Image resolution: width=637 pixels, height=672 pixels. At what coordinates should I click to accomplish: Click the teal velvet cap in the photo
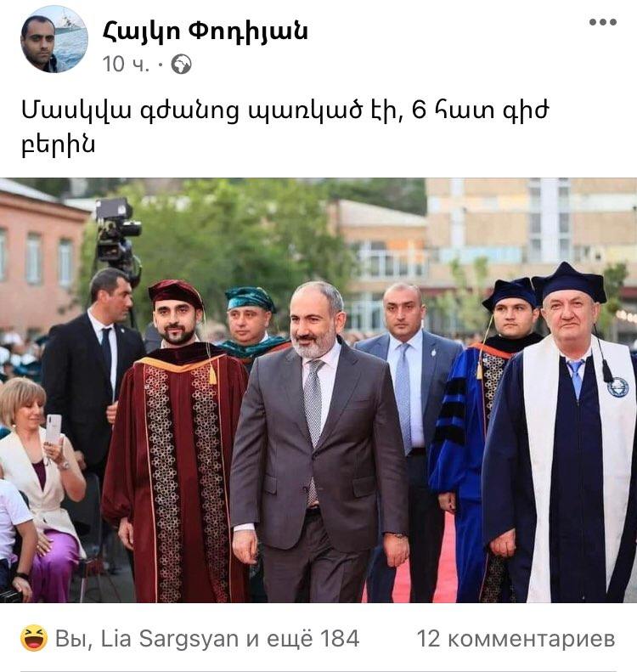[x=250, y=299]
